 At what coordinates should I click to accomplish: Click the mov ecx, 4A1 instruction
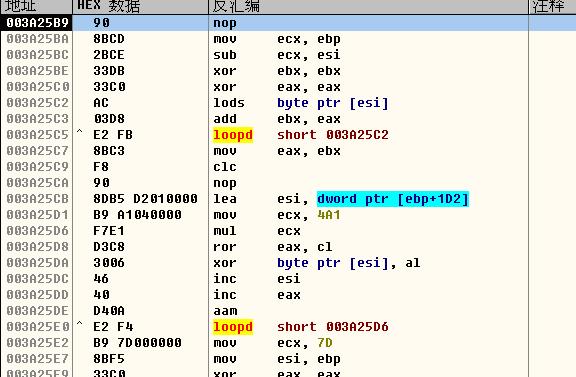coord(277,215)
